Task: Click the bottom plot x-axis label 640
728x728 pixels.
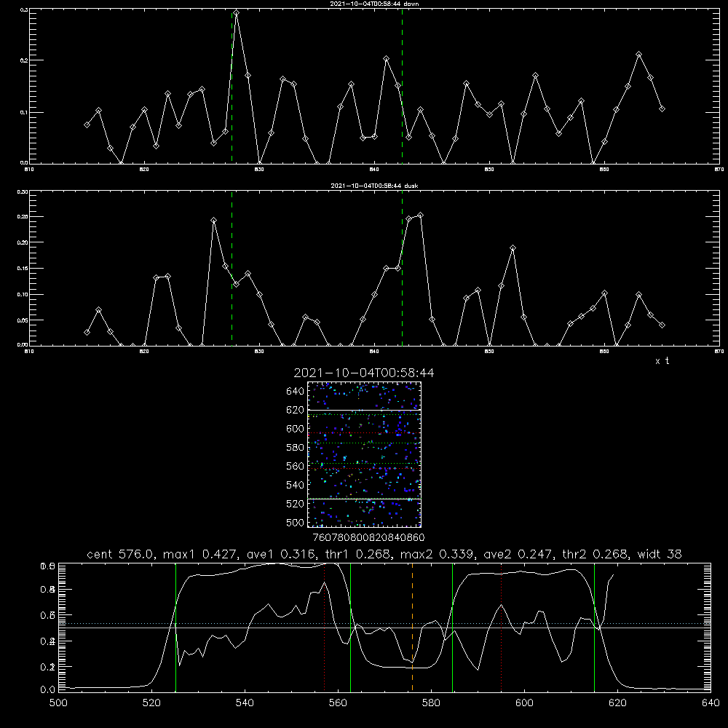Action: coord(711,703)
